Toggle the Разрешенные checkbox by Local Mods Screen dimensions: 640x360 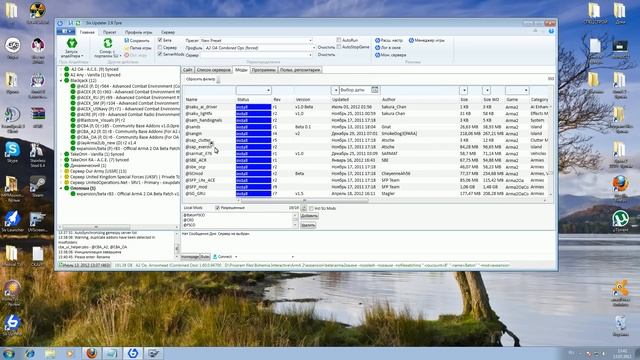click(217, 208)
